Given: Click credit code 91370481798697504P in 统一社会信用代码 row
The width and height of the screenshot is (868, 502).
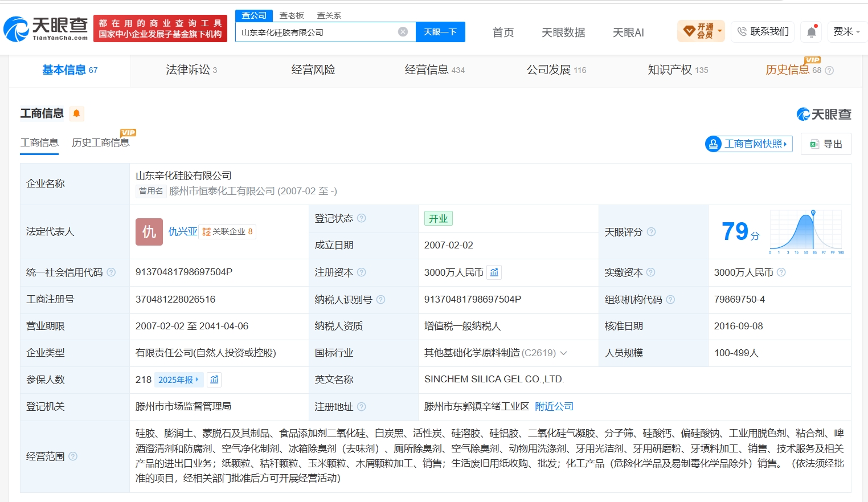Looking at the screenshot, I should coord(184,272).
